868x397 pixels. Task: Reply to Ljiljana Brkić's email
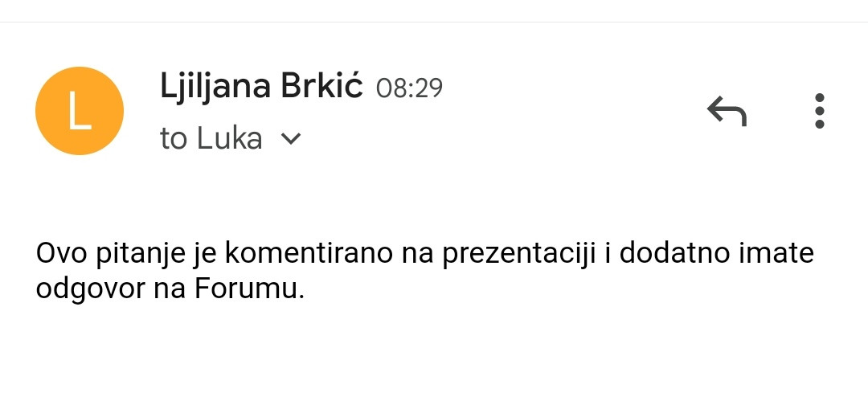727,111
